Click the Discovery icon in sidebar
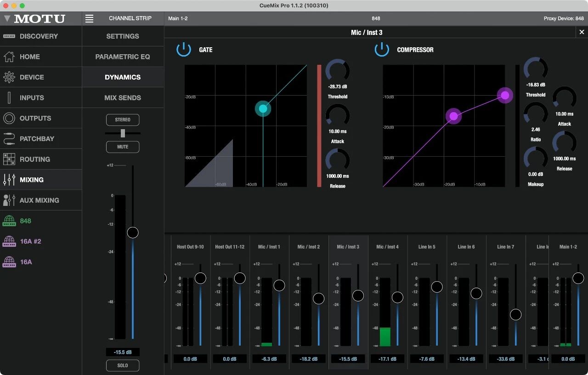Viewport: 588px width, 375px height. (9, 36)
